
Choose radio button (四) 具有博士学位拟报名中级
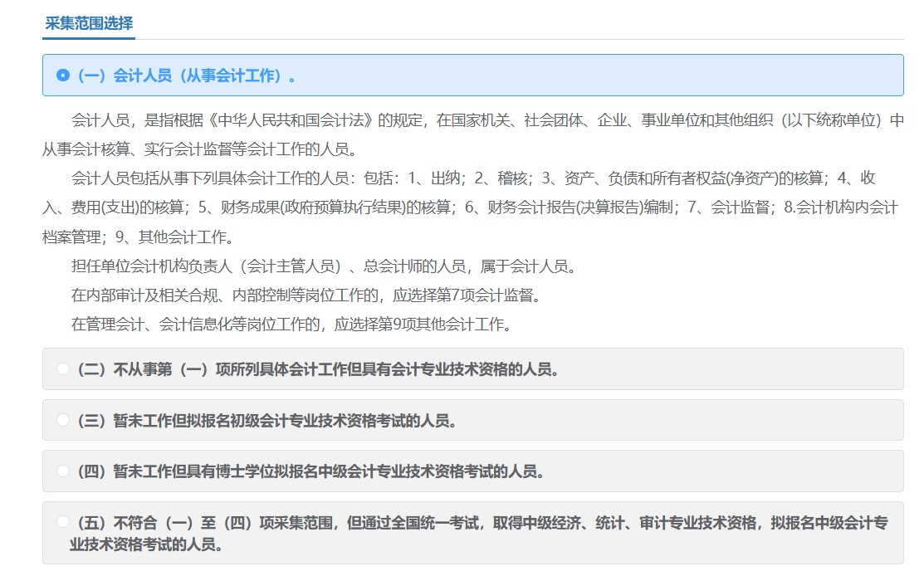click(63, 471)
